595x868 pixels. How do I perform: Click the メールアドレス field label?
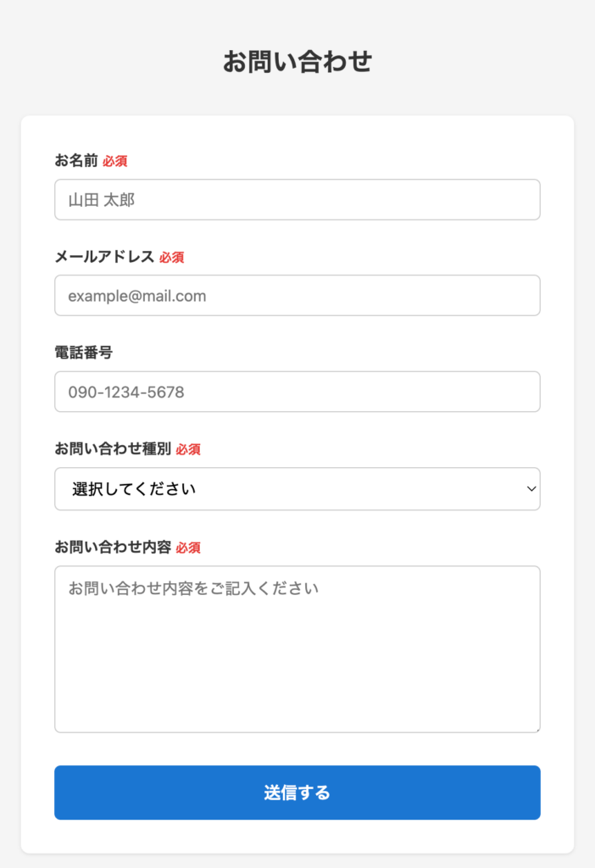(104, 257)
